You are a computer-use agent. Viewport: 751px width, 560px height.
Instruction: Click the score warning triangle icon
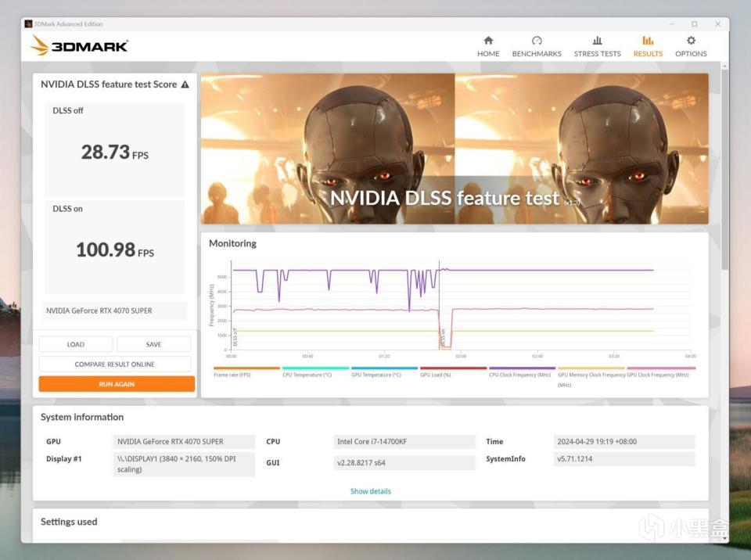click(x=185, y=84)
